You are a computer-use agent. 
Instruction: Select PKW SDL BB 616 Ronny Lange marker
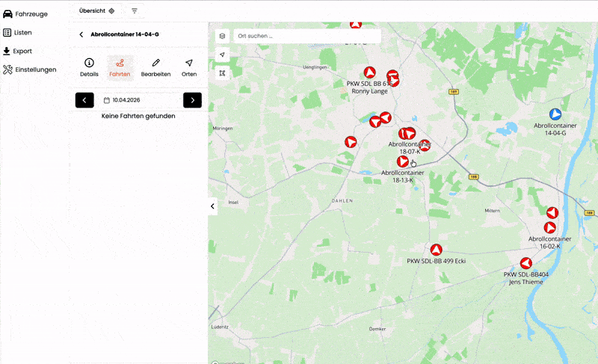pos(369,73)
